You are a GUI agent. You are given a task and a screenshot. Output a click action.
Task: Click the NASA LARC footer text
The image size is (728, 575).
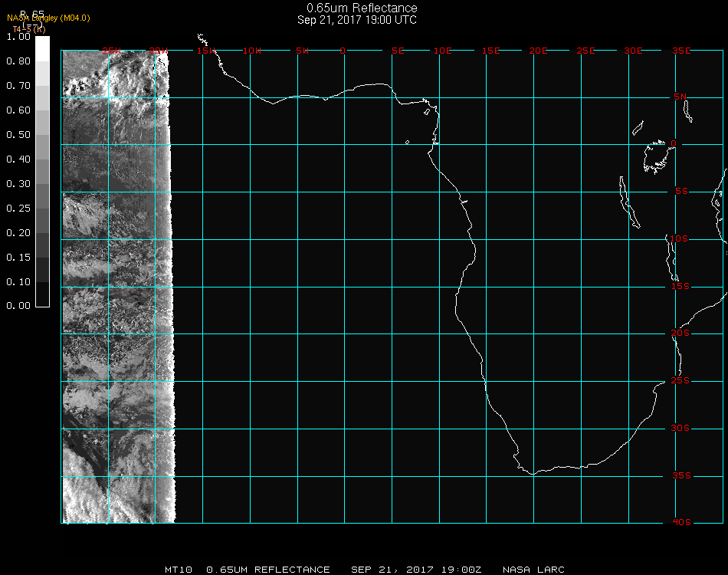533,570
